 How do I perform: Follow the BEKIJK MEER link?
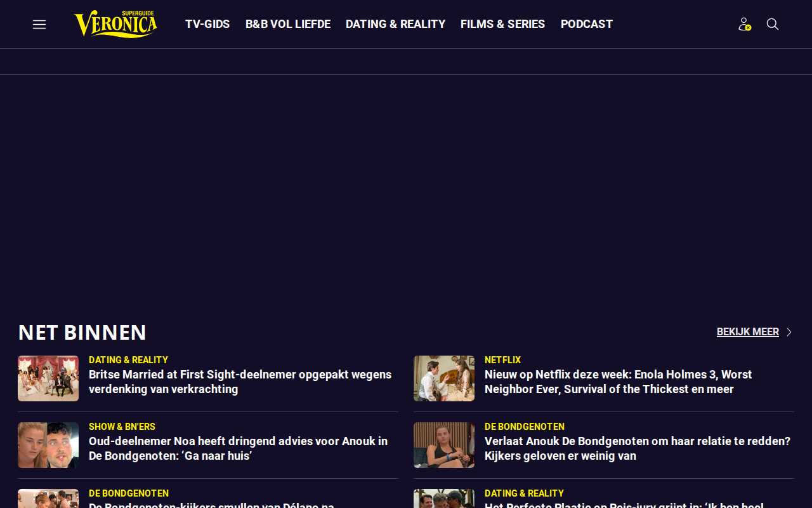tap(748, 332)
